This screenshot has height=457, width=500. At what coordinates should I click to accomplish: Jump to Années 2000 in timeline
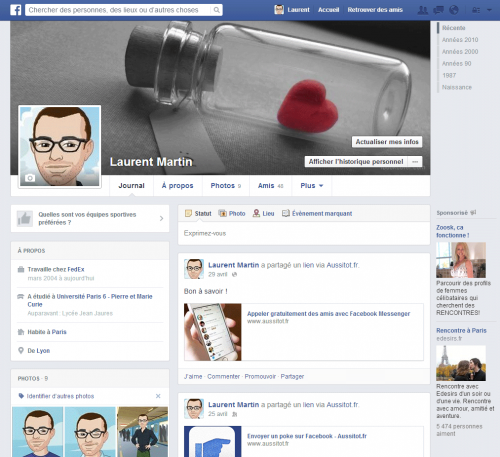pos(460,52)
